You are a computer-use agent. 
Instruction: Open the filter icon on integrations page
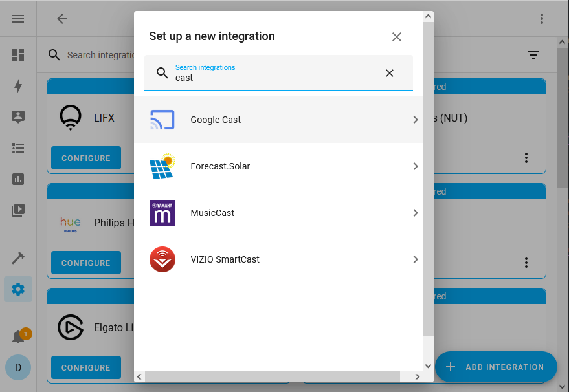coord(533,55)
